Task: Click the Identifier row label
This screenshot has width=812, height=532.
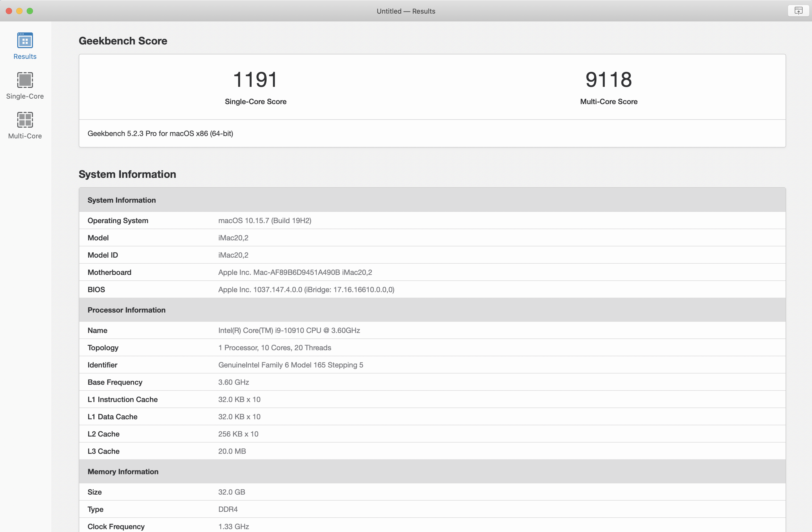Action: point(102,365)
